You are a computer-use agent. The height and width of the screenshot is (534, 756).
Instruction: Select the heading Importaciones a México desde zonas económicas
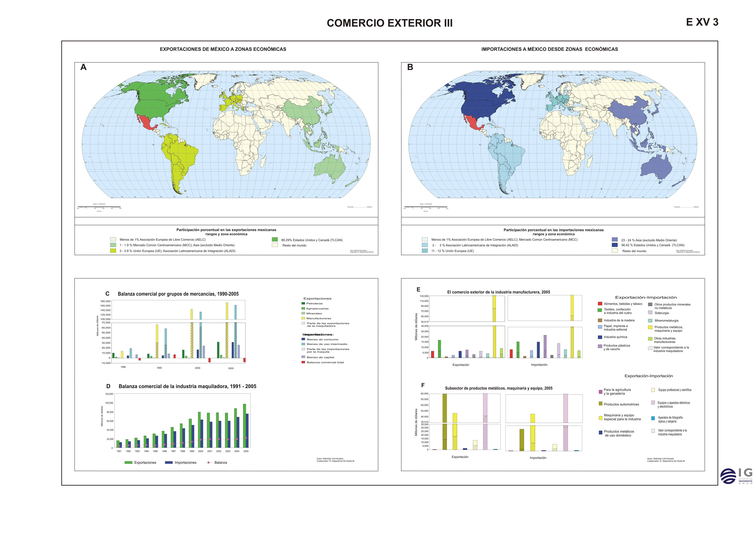pos(550,49)
